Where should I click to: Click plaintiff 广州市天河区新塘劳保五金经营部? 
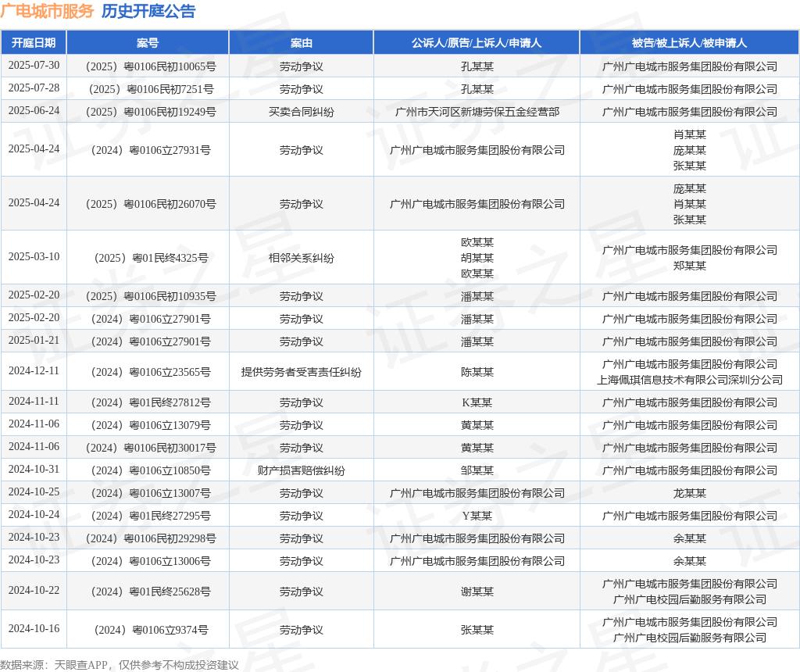[477, 112]
